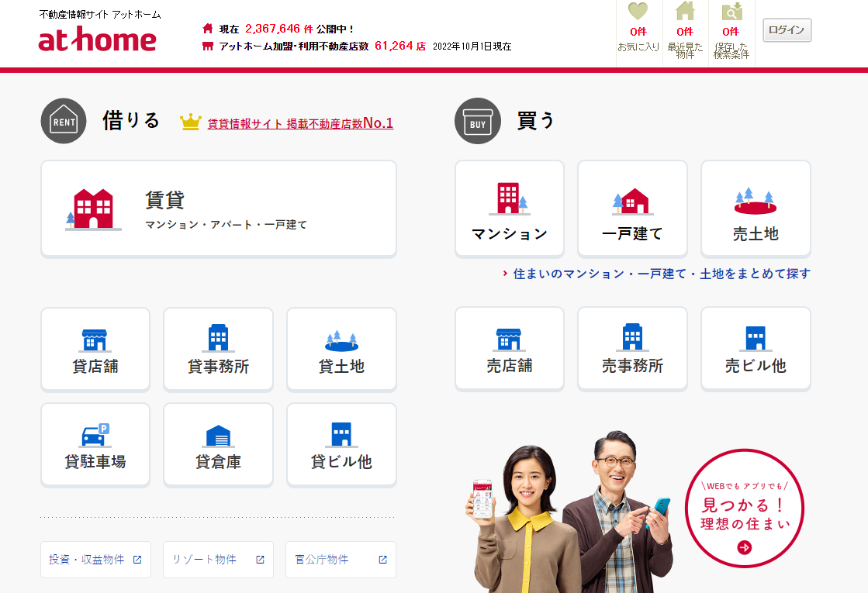Click arrow icon in red circle banner
868x593 pixels.
click(745, 547)
